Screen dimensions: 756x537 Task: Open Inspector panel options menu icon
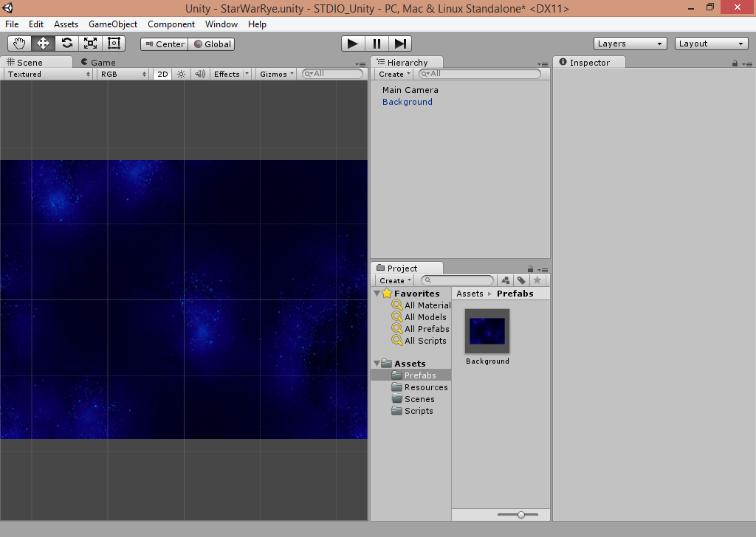pos(748,64)
